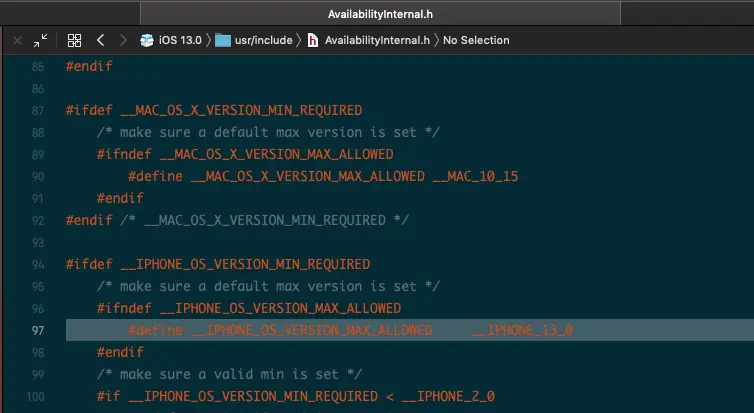754x413 pixels.
Task: Close the editor with the X icon
Action: [x=18, y=40]
